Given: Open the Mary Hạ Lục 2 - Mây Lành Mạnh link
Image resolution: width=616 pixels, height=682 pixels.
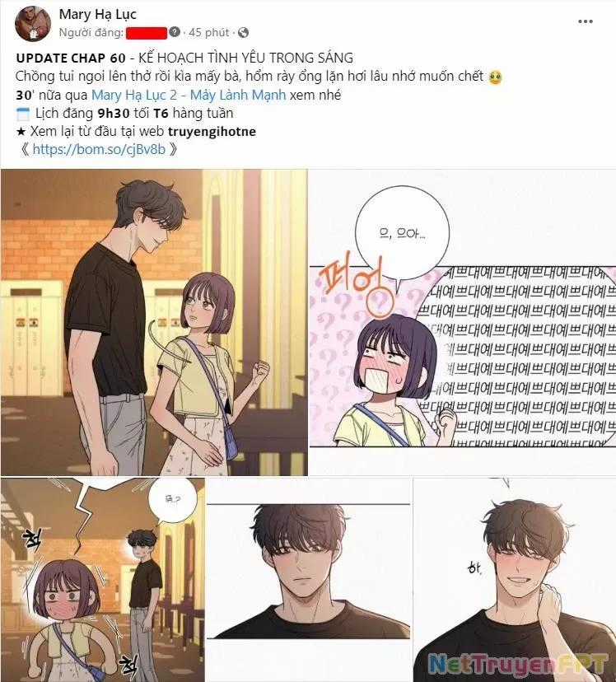Looking at the screenshot, I should pos(189,95).
